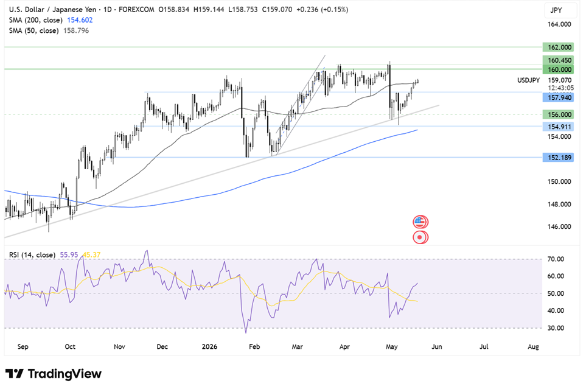Click the 2026 label on the time axis
The height and width of the screenshot is (392, 586).
[209, 347]
